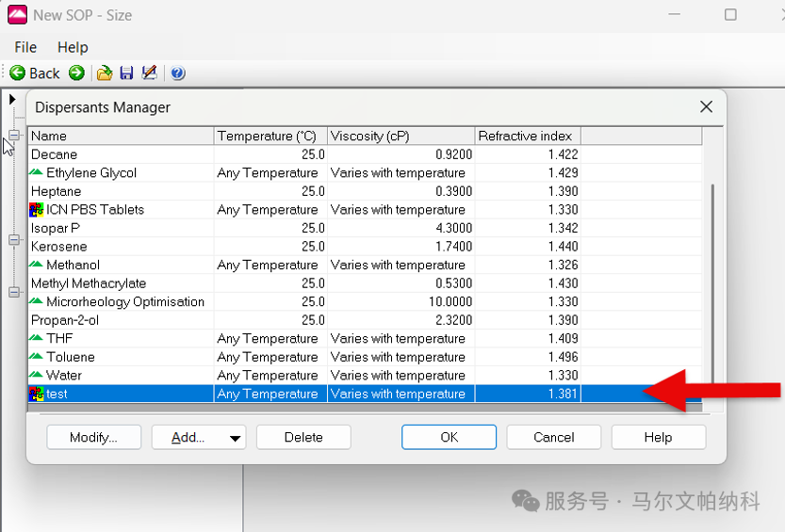The width and height of the screenshot is (785, 532).
Task: Click the dialog Help button
Action: tap(659, 437)
